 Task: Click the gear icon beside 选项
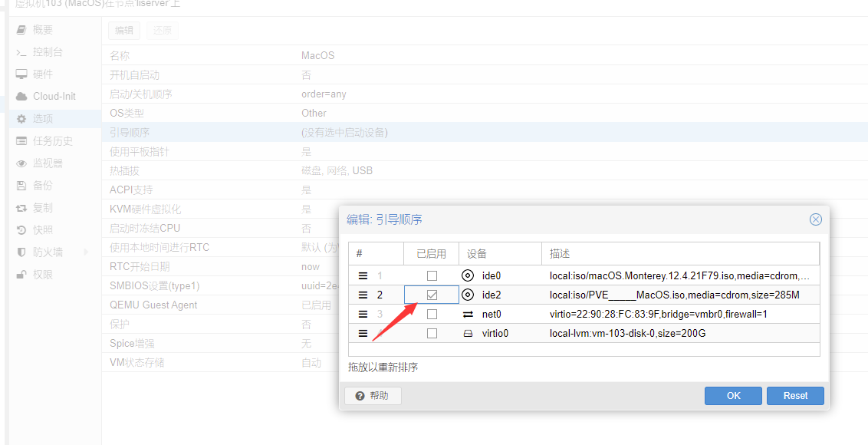[x=21, y=119]
